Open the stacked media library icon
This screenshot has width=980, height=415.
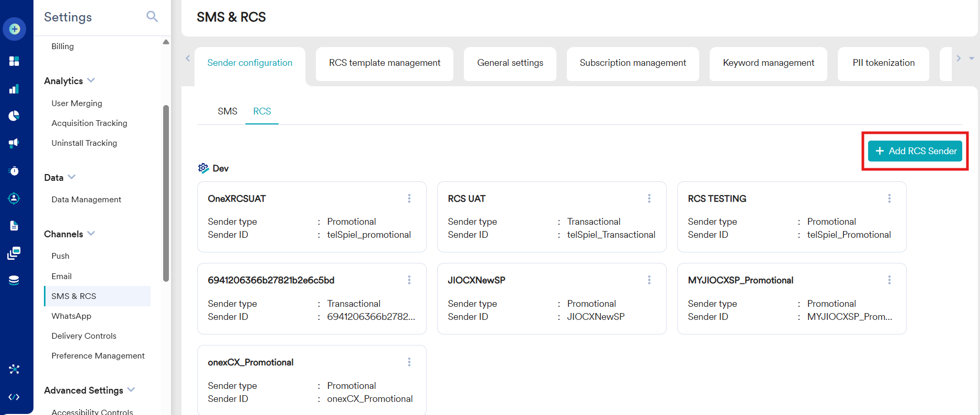pyautogui.click(x=14, y=253)
